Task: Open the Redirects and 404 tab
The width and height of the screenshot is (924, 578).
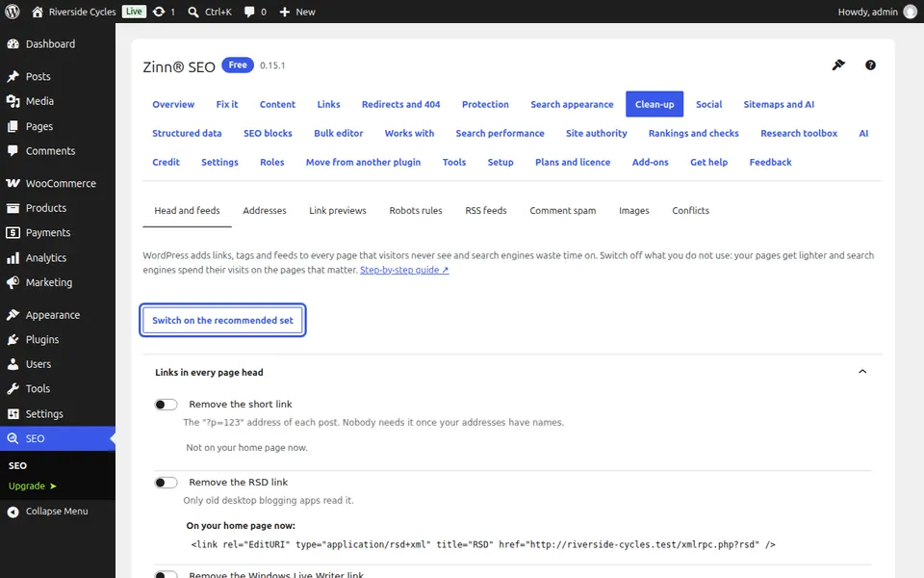Action: 400,104
